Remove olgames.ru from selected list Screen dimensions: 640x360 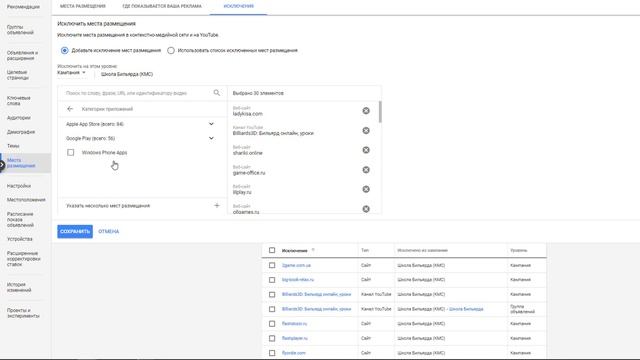(x=366, y=209)
